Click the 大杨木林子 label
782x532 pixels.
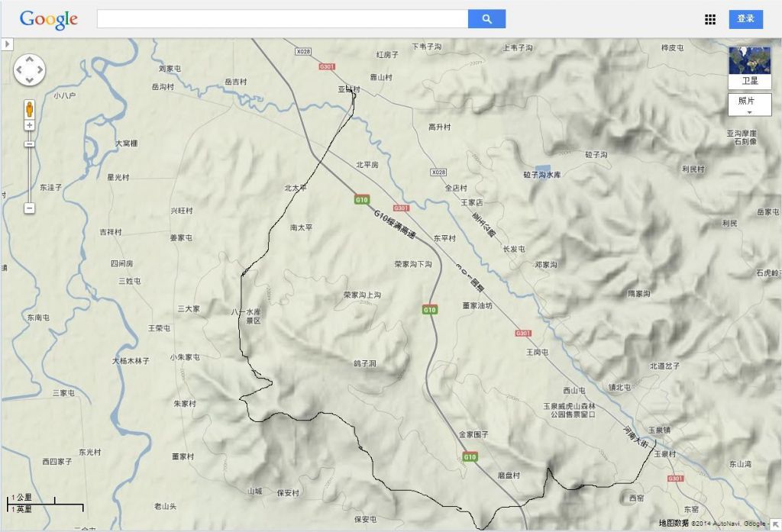click(131, 360)
